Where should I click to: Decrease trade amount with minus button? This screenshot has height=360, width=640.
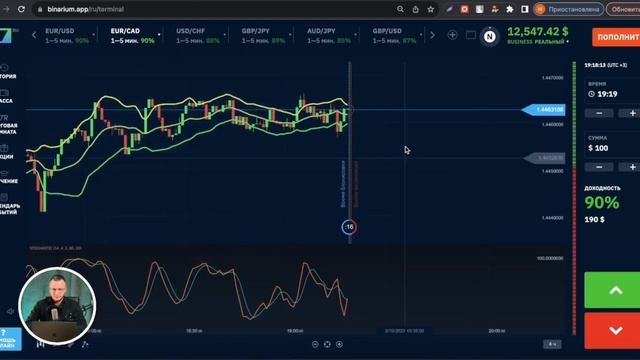[599, 167]
